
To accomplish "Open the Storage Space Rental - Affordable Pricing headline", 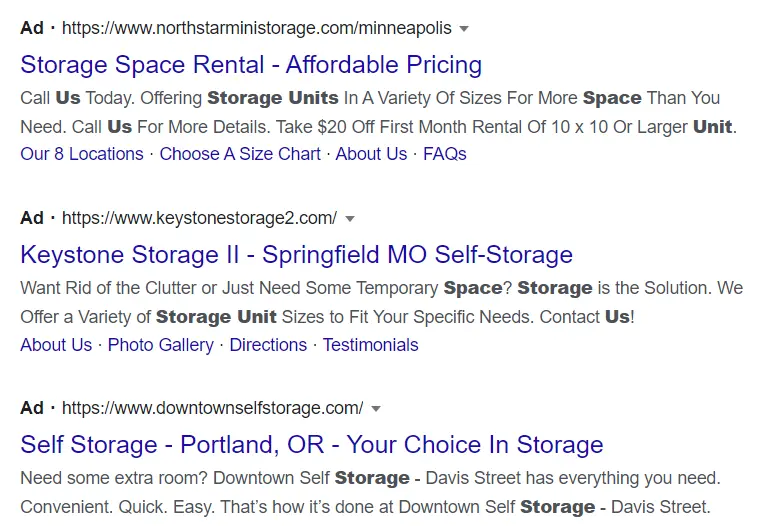I will [x=251, y=65].
